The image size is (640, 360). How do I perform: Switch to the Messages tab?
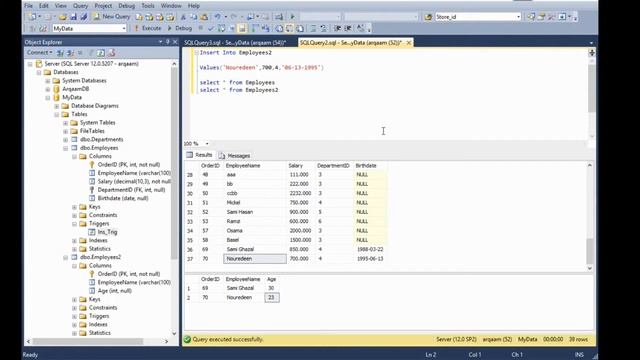pos(235,156)
